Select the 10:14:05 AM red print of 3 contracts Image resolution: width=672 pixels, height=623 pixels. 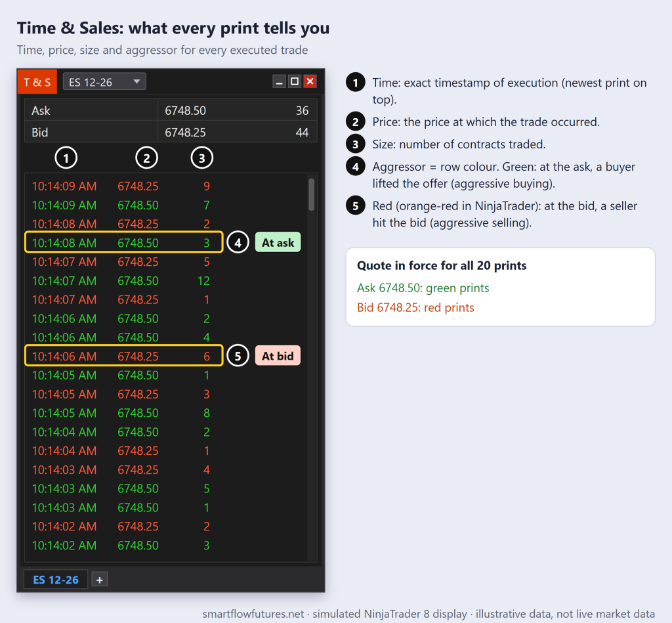[x=121, y=394]
